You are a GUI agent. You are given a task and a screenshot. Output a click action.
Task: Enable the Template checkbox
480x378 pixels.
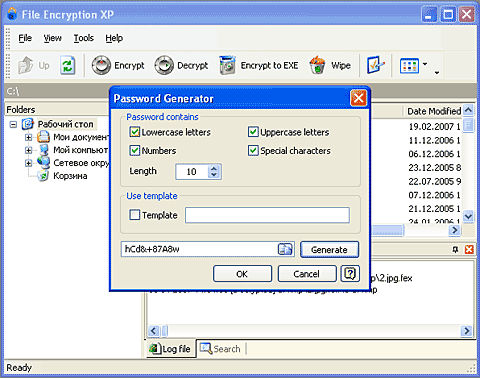(x=135, y=215)
